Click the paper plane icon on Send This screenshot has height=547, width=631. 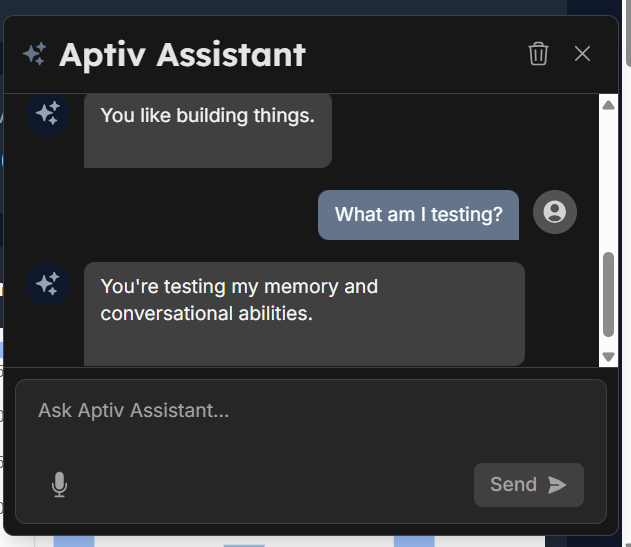558,485
